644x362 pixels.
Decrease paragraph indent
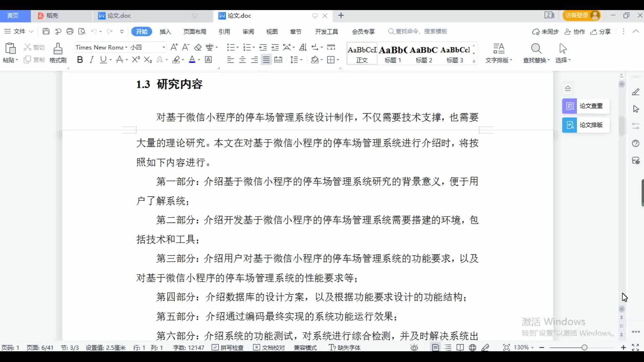tap(263, 47)
